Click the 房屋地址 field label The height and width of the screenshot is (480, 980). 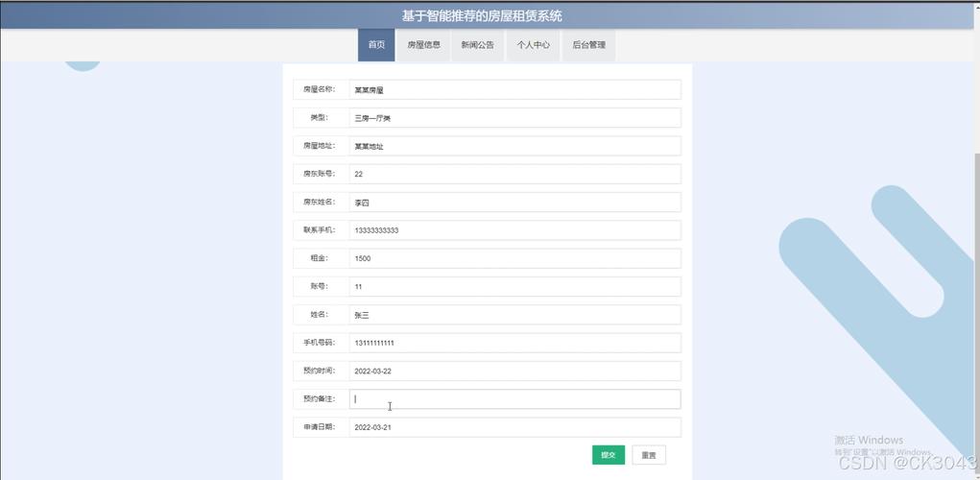click(x=320, y=146)
